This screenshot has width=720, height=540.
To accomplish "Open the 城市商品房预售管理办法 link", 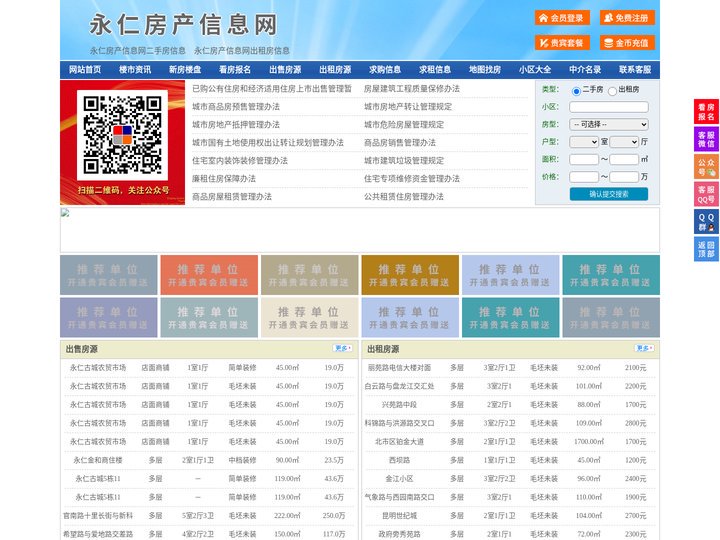I will tap(236, 107).
